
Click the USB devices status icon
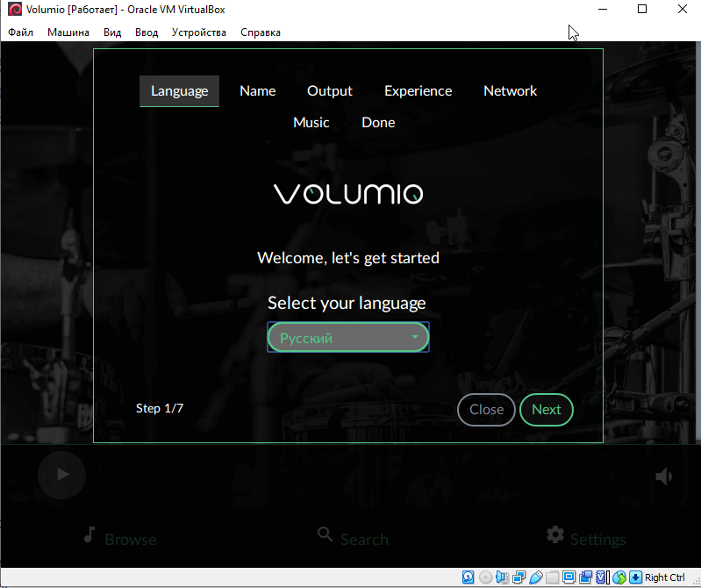tap(535, 577)
